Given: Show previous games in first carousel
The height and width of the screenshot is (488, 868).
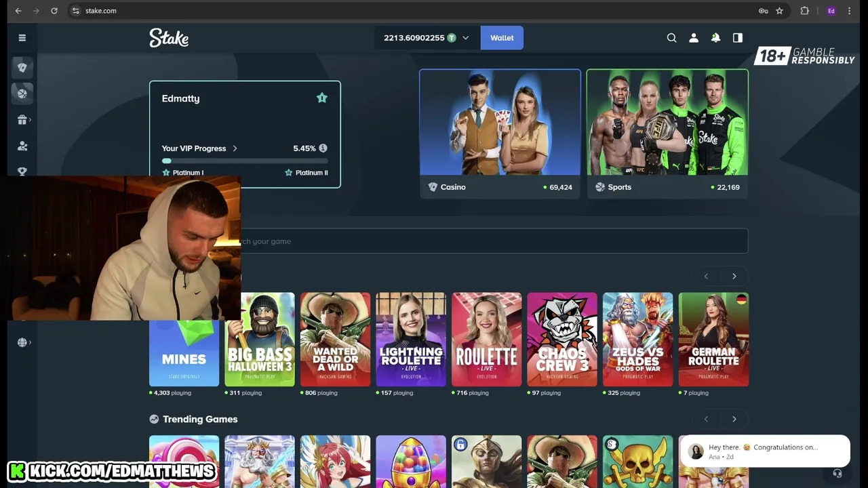Looking at the screenshot, I should (706, 276).
